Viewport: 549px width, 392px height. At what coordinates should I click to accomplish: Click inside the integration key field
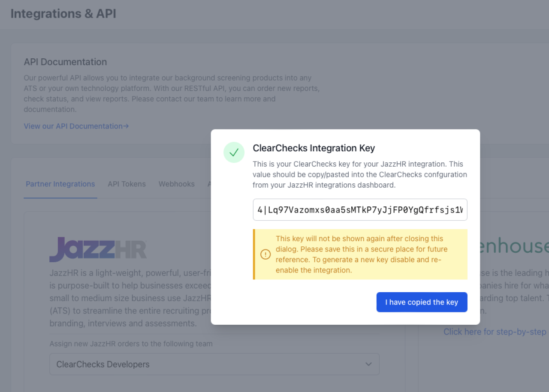pos(360,210)
